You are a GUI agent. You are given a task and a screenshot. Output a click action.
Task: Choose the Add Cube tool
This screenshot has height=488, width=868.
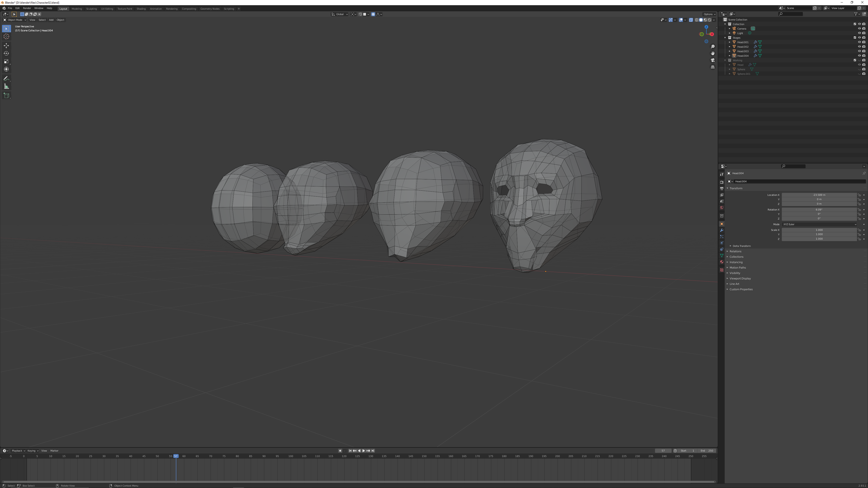[6, 96]
